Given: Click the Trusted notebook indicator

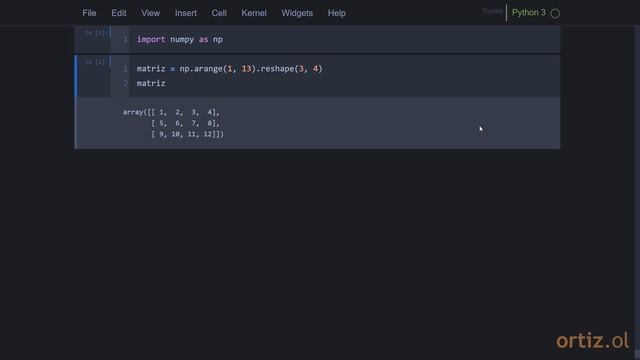Looking at the screenshot, I should tap(492, 11).
